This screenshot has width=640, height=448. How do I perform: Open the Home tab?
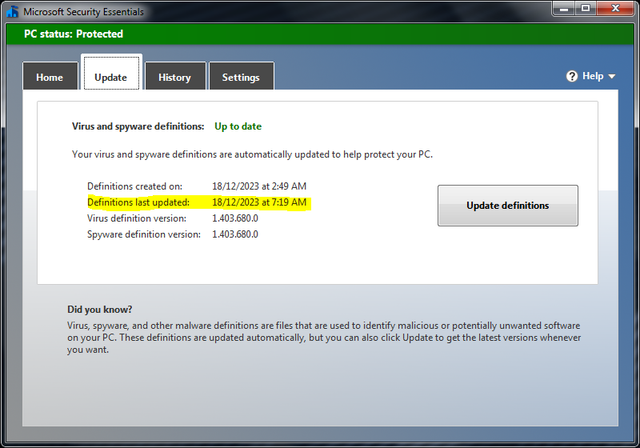click(x=50, y=76)
